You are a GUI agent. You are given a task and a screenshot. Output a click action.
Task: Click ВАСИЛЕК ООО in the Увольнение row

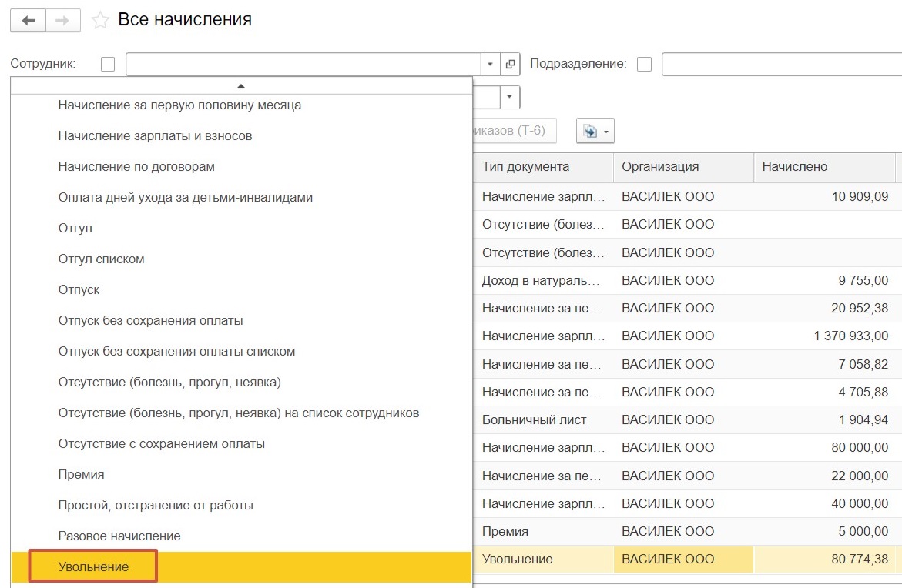point(683,559)
